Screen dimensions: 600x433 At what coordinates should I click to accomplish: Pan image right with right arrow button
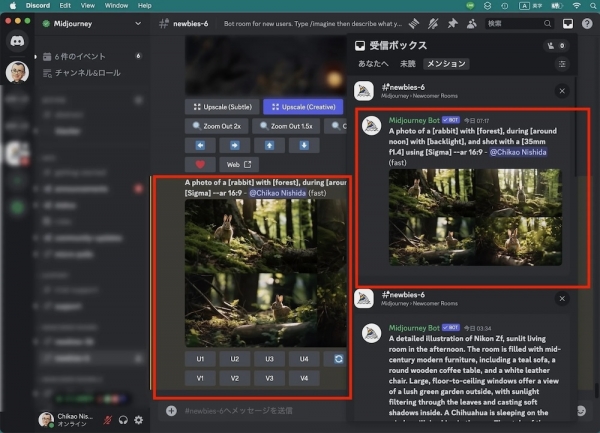pos(235,145)
